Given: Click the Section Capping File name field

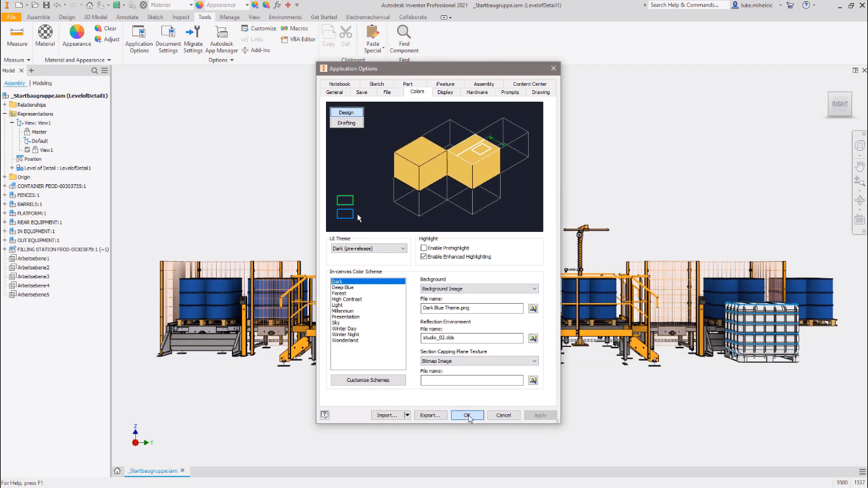Looking at the screenshot, I should [472, 381].
